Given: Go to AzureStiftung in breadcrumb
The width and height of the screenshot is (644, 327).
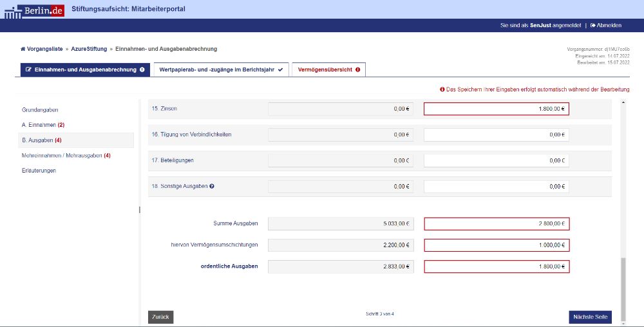Looking at the screenshot, I should (90, 49).
